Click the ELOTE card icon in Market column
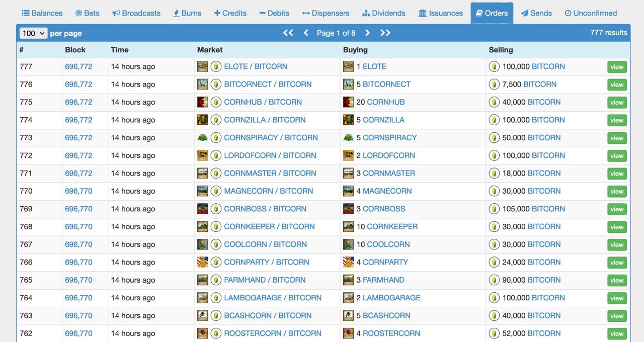The height and width of the screenshot is (342, 644). point(203,66)
